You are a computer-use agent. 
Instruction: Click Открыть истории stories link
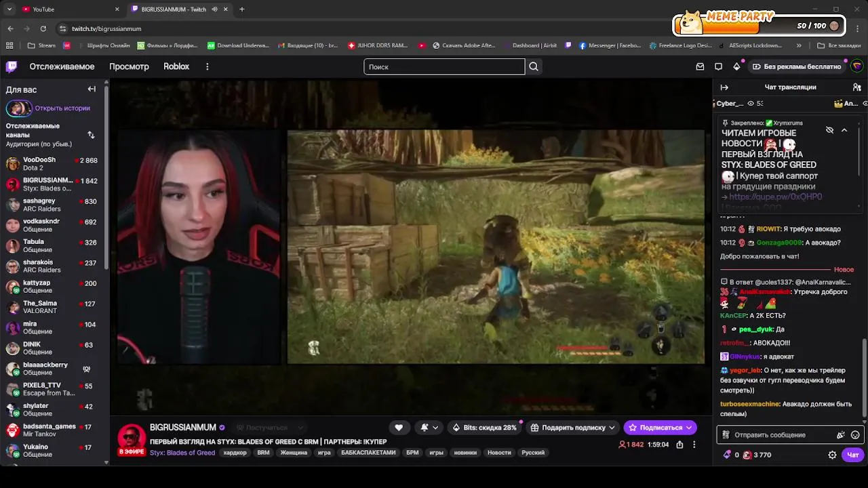click(x=62, y=108)
